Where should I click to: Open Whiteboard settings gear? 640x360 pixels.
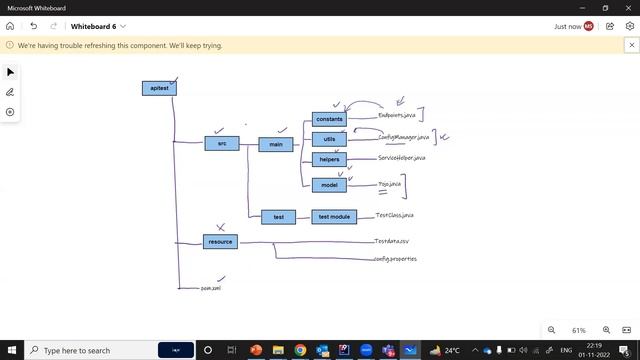(630, 26)
